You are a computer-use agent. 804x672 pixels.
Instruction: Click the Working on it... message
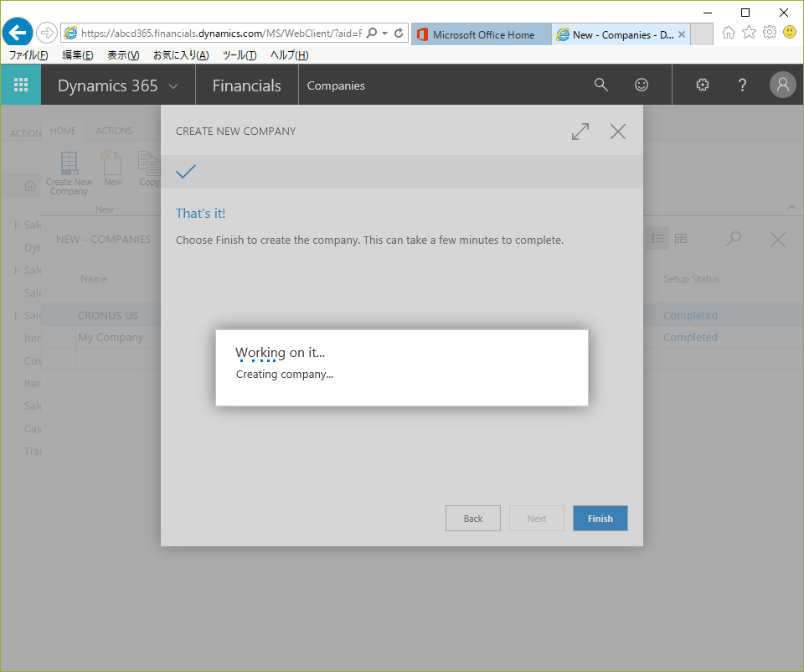click(x=280, y=353)
